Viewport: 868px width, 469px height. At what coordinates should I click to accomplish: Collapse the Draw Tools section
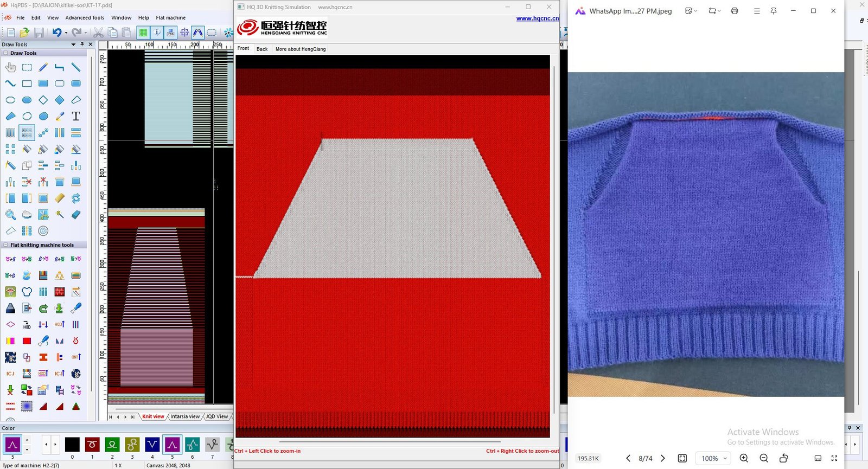(x=5, y=53)
